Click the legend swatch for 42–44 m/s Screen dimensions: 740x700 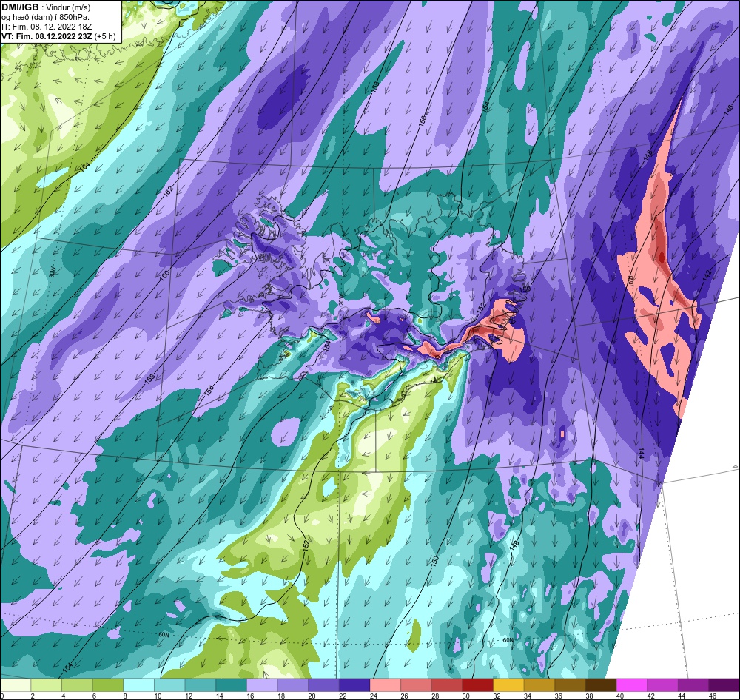point(663,684)
